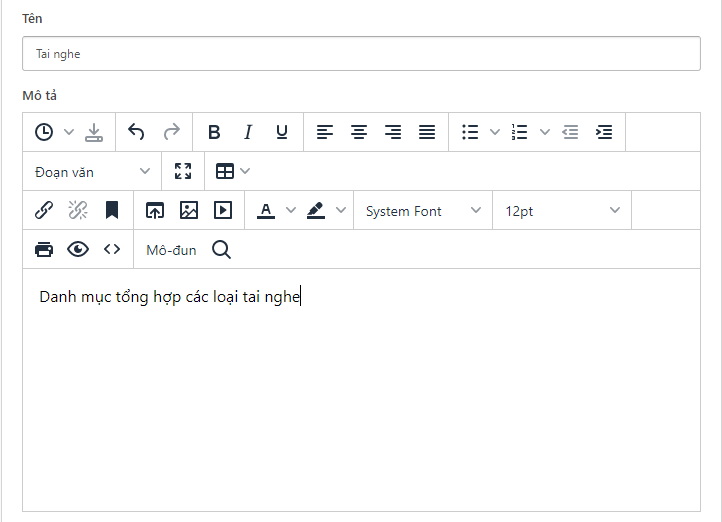722x522 pixels.
Task: Click the remove link icon
Action: click(x=78, y=210)
